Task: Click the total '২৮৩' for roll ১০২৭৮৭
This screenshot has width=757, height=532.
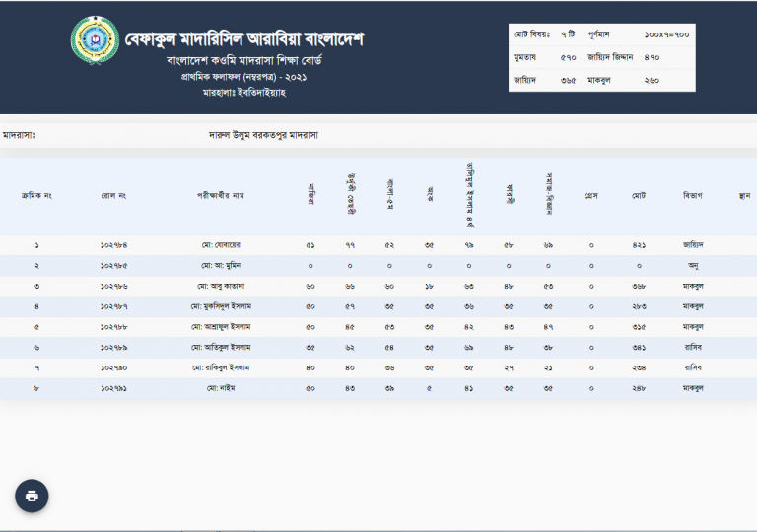Action: click(x=639, y=307)
